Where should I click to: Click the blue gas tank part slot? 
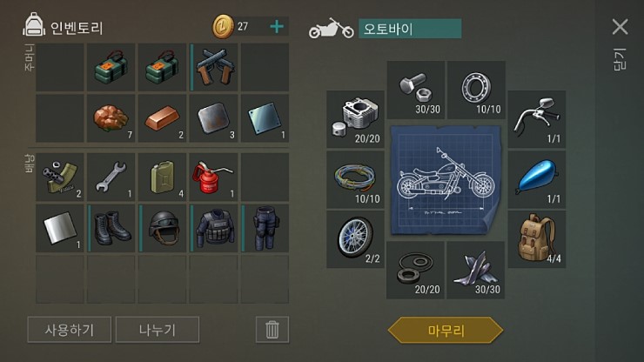tap(537, 179)
